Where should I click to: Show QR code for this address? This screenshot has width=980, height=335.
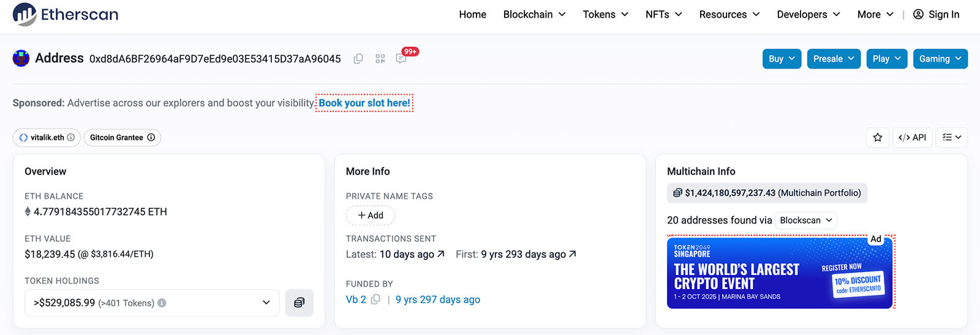click(x=380, y=59)
